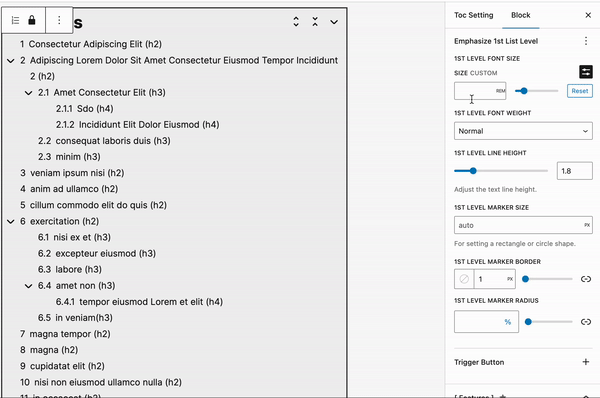Viewport: 600px width, 398px height.
Task: Click 6.1 nisi ex et entry
Action: click(74, 237)
